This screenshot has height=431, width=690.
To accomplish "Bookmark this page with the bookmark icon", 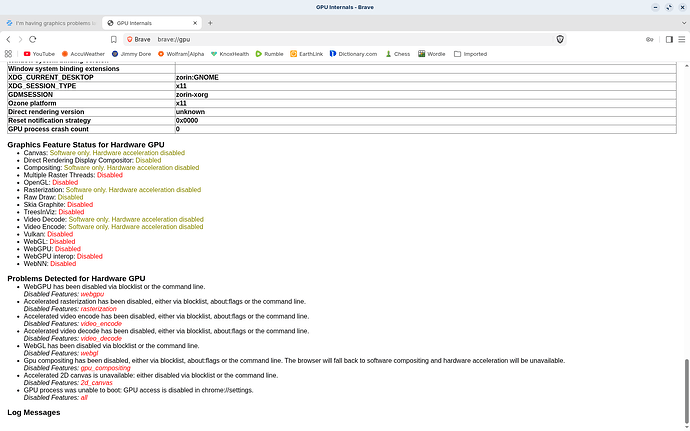I will point(114,40).
